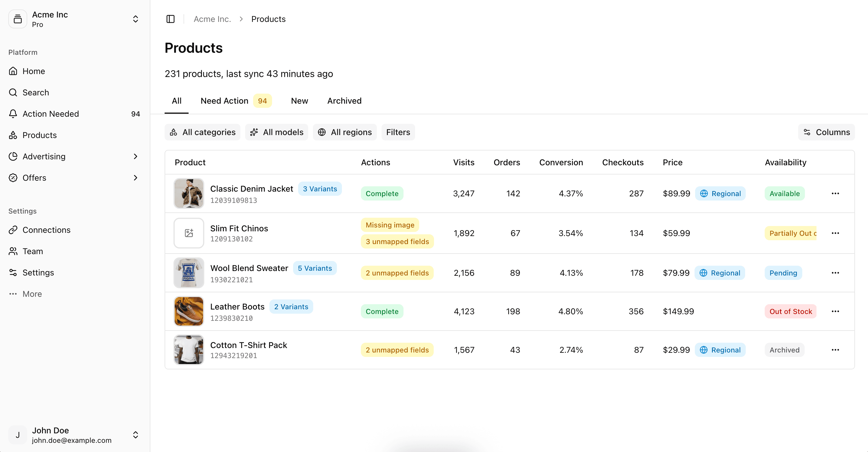
Task: Open the Team section icon
Action: [x=13, y=251]
